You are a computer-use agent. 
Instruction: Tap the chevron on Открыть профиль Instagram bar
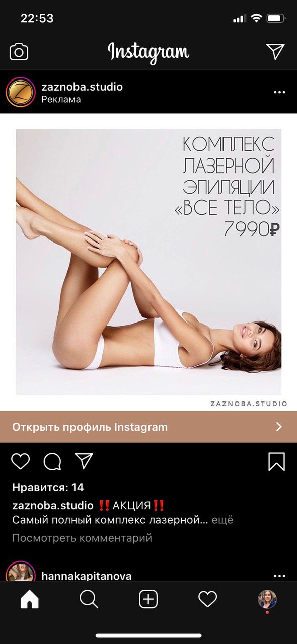pos(279,427)
